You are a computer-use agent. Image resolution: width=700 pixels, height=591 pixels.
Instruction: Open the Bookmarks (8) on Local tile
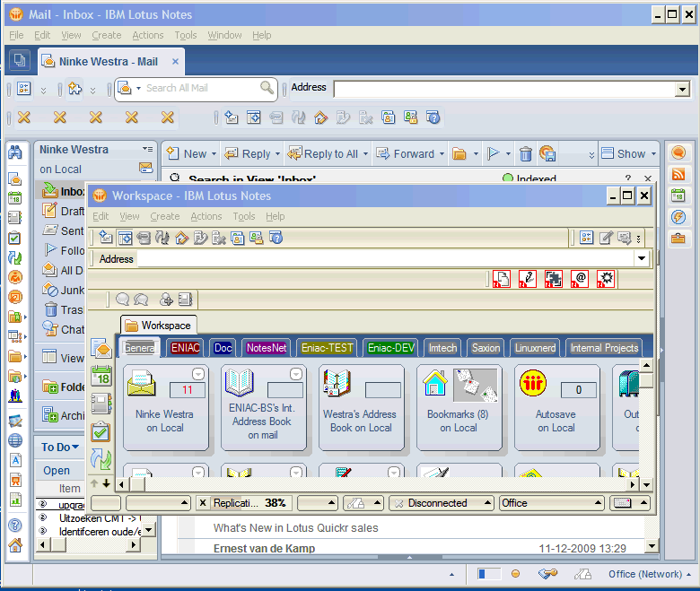coord(459,407)
